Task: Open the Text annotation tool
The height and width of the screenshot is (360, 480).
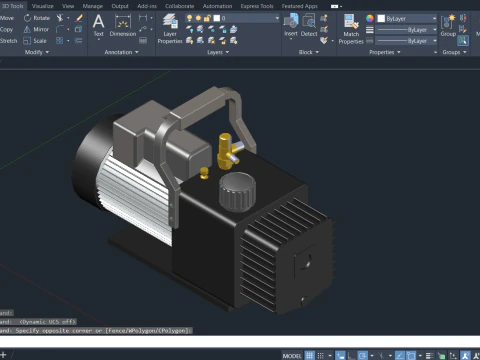Action: [98, 25]
